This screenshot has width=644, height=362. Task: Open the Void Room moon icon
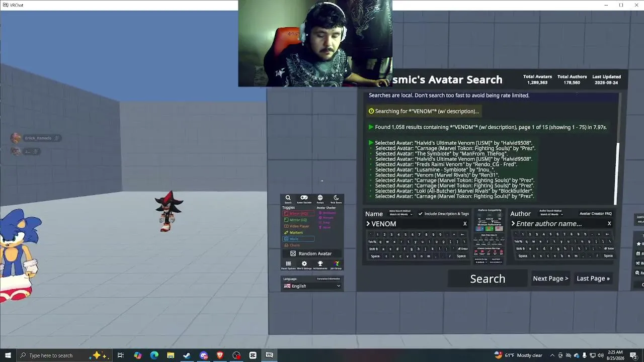pyautogui.click(x=336, y=199)
